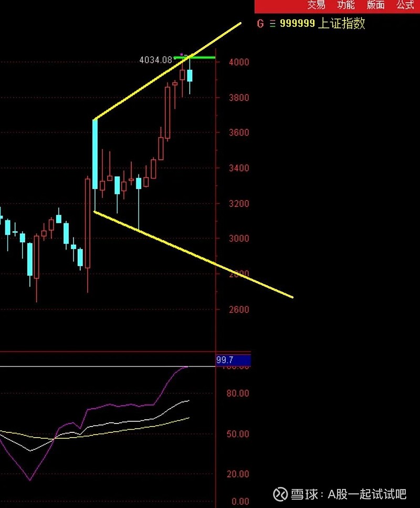This screenshot has height=508, width=420.
Task: Open the 版面 menu
Action: (x=375, y=5)
